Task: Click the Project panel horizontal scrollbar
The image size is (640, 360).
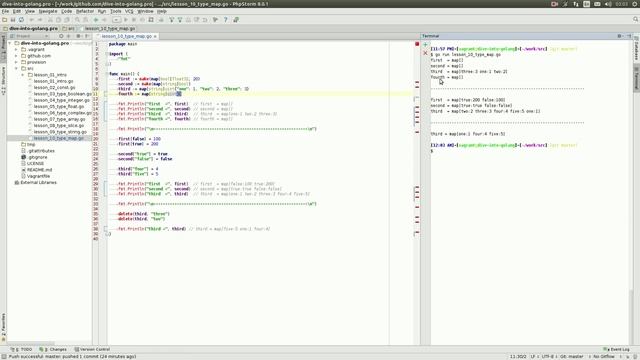Action: click(x=31, y=344)
